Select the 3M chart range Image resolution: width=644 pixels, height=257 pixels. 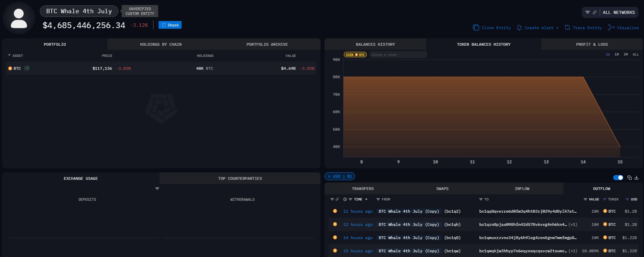[x=626, y=54]
